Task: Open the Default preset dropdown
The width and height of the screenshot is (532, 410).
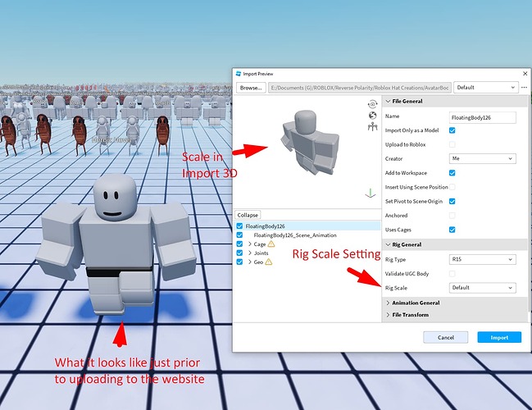Action: tap(486, 88)
